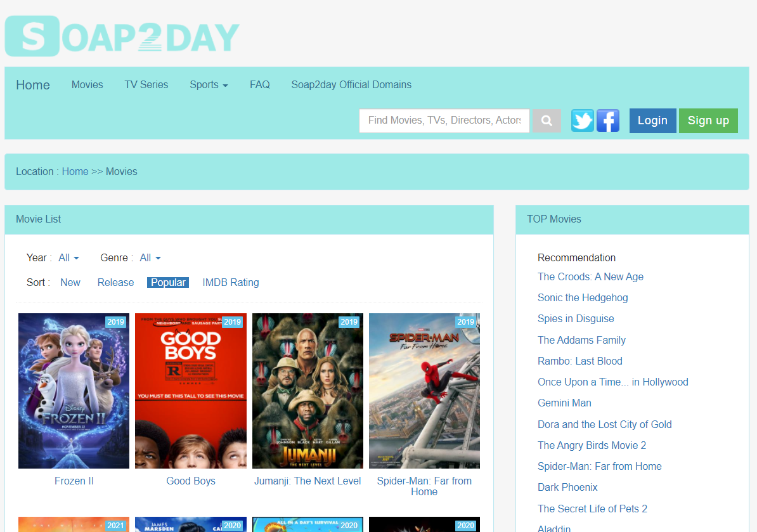Open the Year filter dropdown
This screenshot has width=757, height=532.
pos(68,258)
